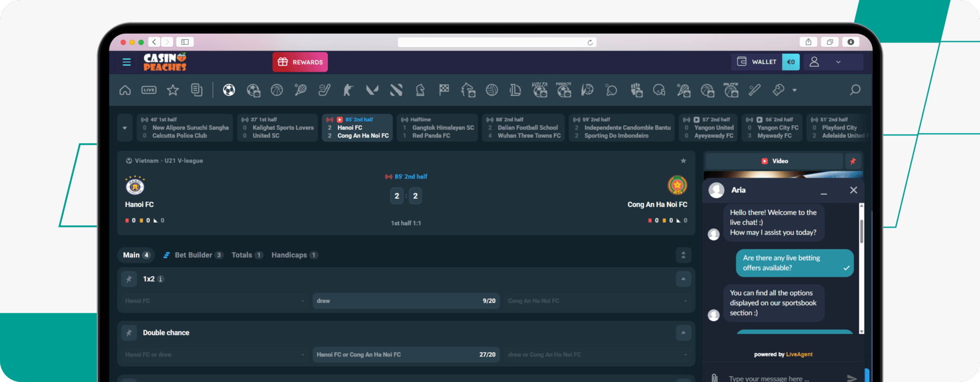This screenshot has width=980, height=382.
Task: Select the Volta e-soccer icon
Action: [540, 90]
